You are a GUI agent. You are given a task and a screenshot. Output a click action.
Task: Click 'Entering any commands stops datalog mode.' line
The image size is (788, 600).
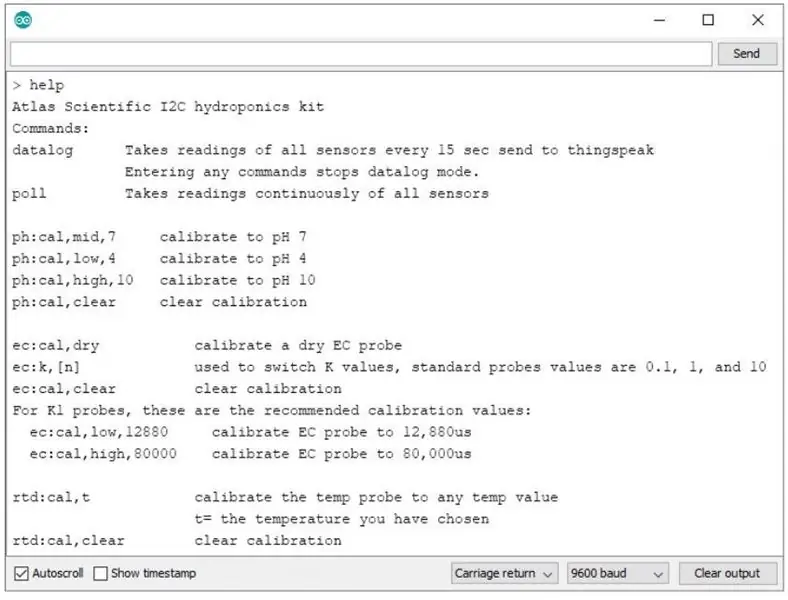(x=302, y=172)
